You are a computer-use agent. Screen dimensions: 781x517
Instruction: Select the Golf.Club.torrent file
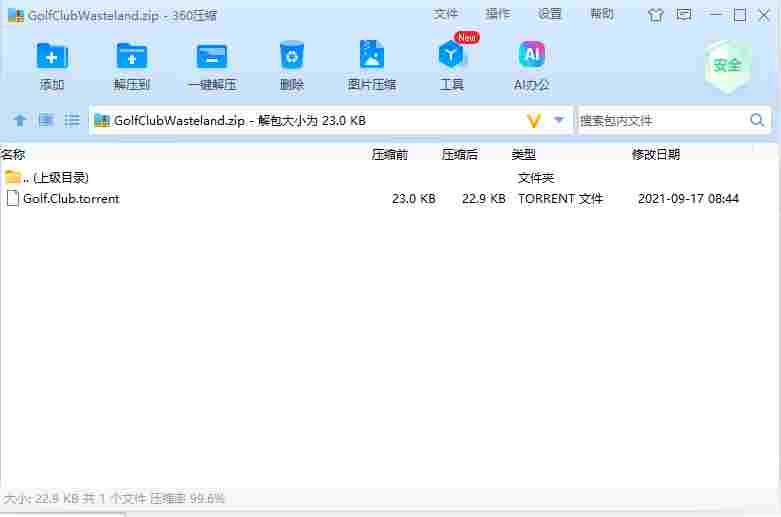pyautogui.click(x=71, y=199)
